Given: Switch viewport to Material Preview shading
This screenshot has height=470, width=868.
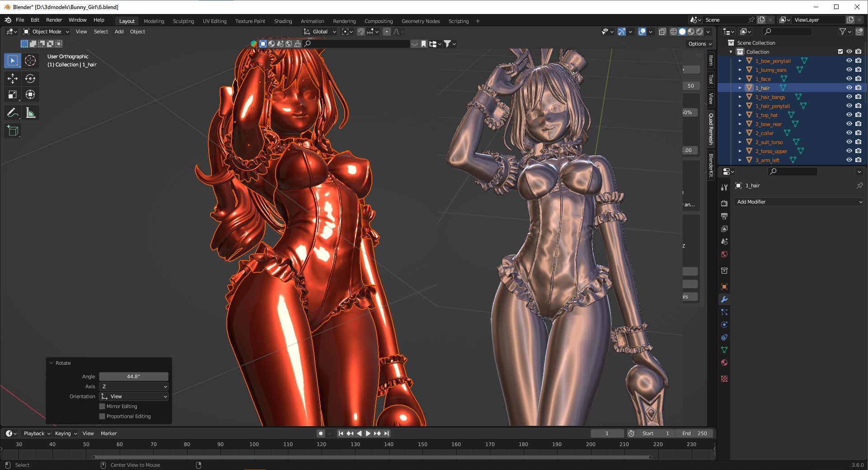Looking at the screenshot, I should [691, 32].
